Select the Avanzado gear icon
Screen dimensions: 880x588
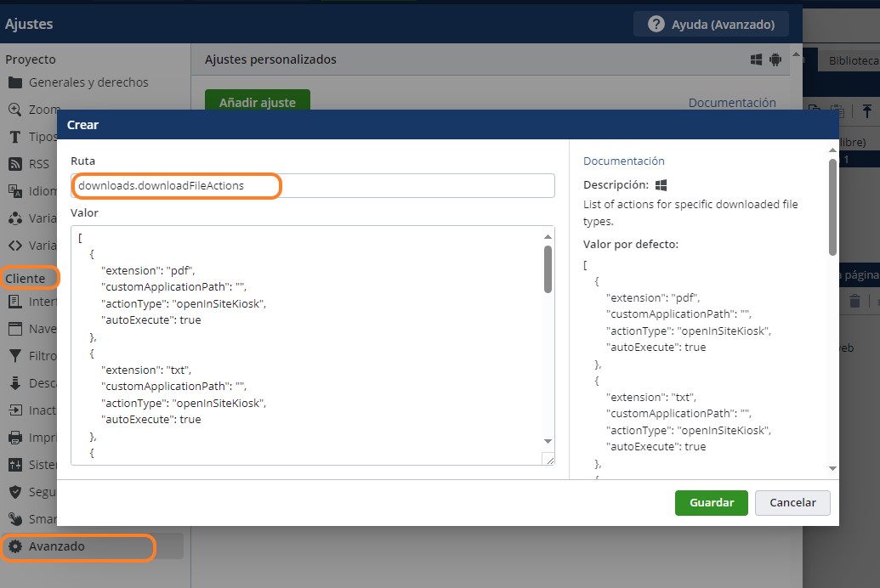coord(14,546)
